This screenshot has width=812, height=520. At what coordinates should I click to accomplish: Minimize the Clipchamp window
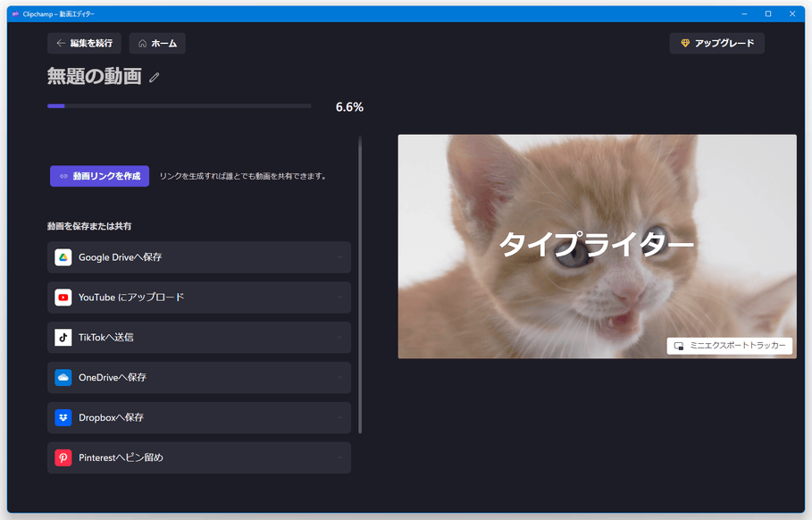[x=744, y=14]
